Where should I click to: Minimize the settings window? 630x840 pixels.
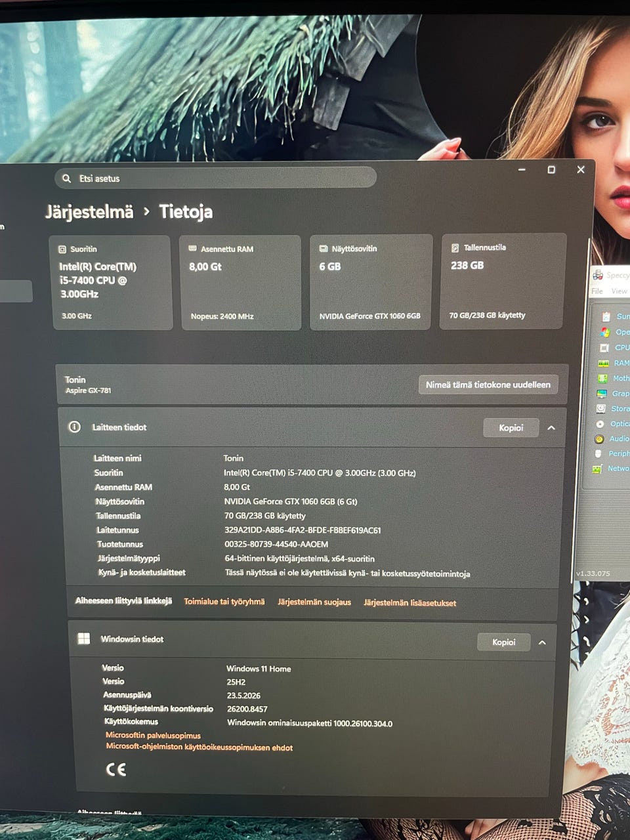pyautogui.click(x=522, y=170)
